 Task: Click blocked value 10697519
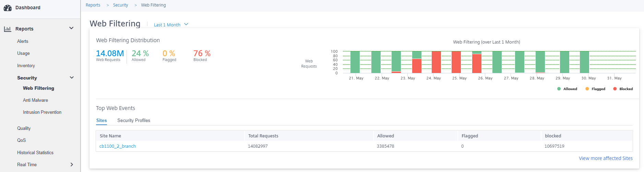554,146
